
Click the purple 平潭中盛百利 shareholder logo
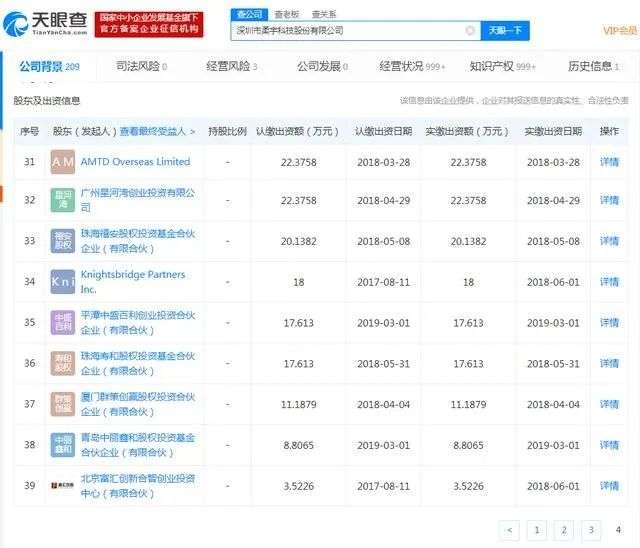point(63,323)
